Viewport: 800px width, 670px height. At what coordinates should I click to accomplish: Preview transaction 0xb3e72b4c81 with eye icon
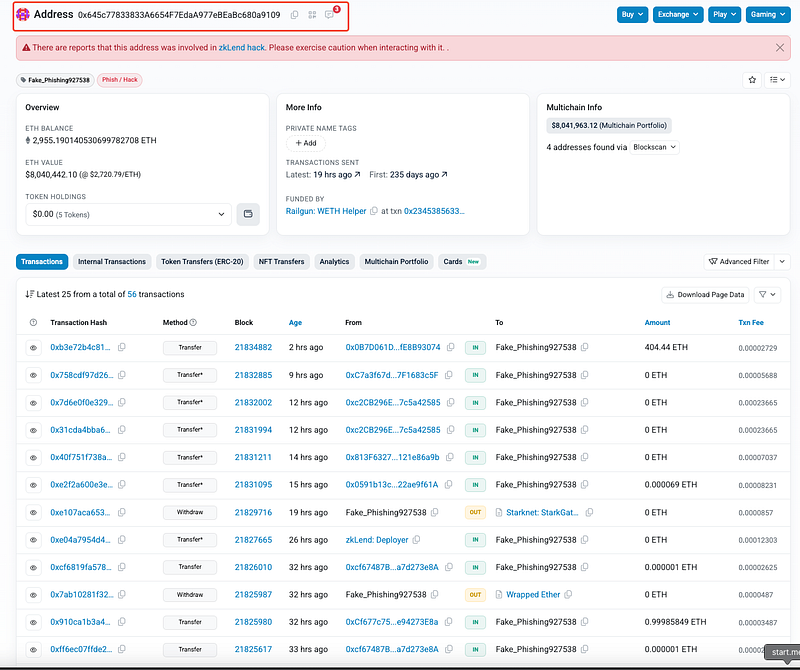coord(34,347)
